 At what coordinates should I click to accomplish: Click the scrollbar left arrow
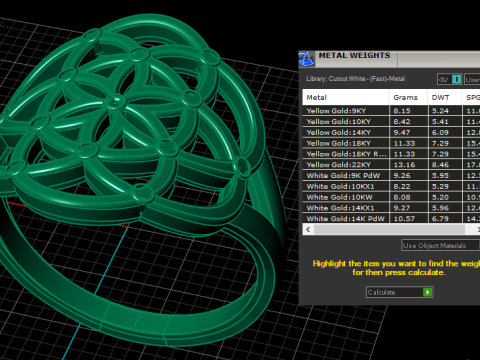pyautogui.click(x=308, y=229)
